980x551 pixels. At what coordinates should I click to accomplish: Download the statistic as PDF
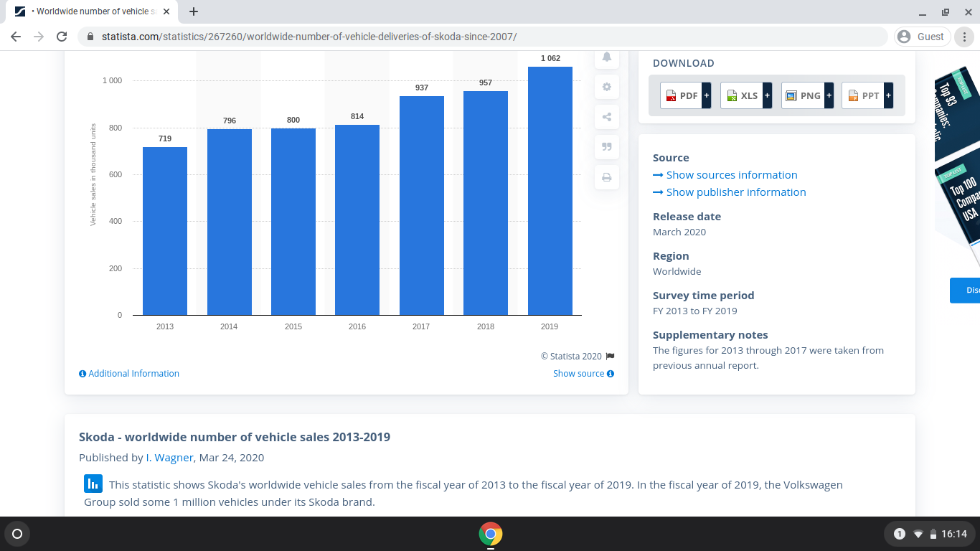pos(686,95)
